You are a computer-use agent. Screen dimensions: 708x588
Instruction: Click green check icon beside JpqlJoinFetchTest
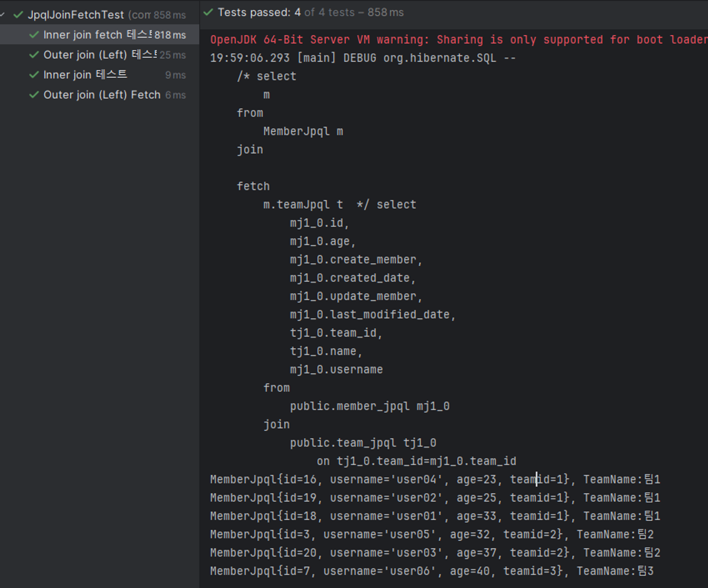(18, 15)
